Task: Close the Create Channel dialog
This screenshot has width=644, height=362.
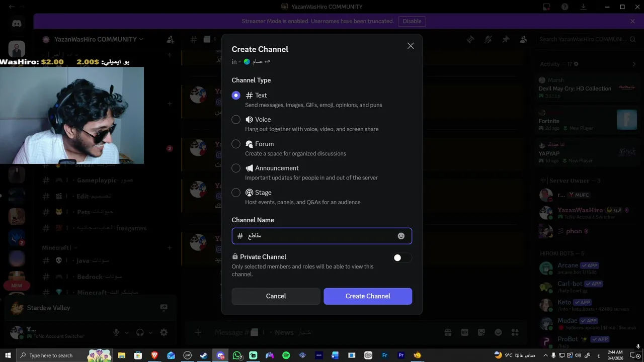Action: point(411,46)
